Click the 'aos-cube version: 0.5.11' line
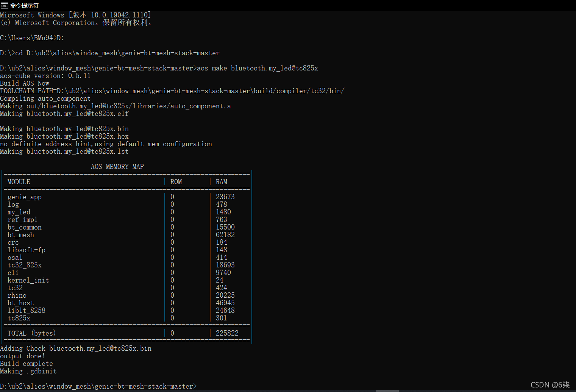 45,76
